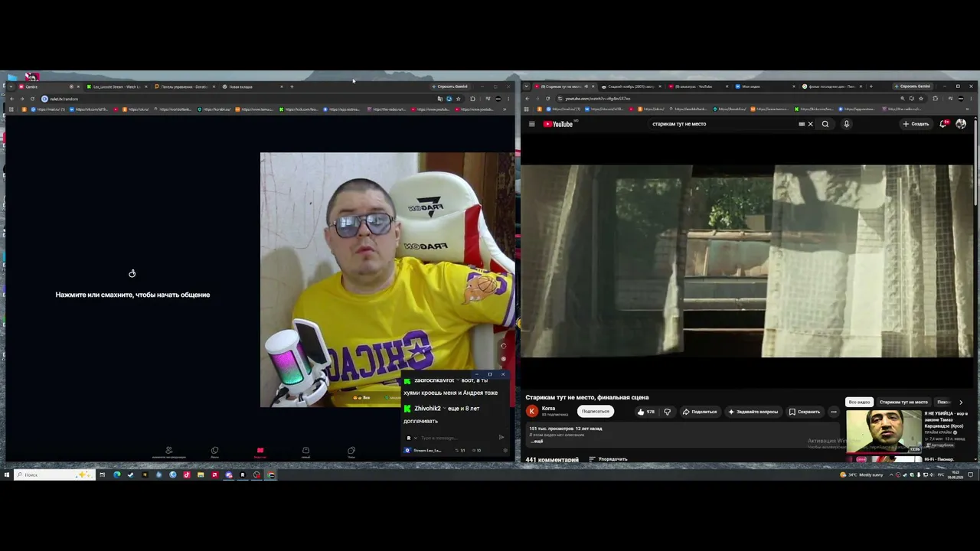Open the Создать create menu
Viewport: 980px width, 551px height.
click(x=916, y=124)
